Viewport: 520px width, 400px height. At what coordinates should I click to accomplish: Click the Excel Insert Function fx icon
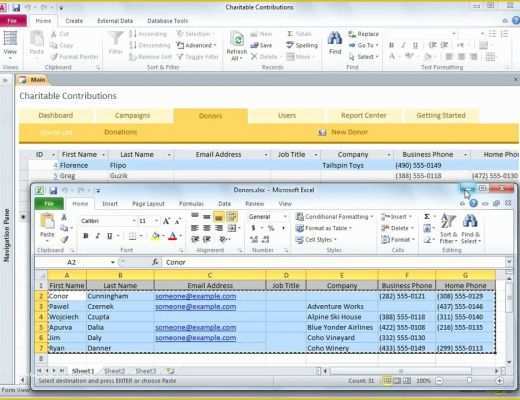[x=155, y=262]
